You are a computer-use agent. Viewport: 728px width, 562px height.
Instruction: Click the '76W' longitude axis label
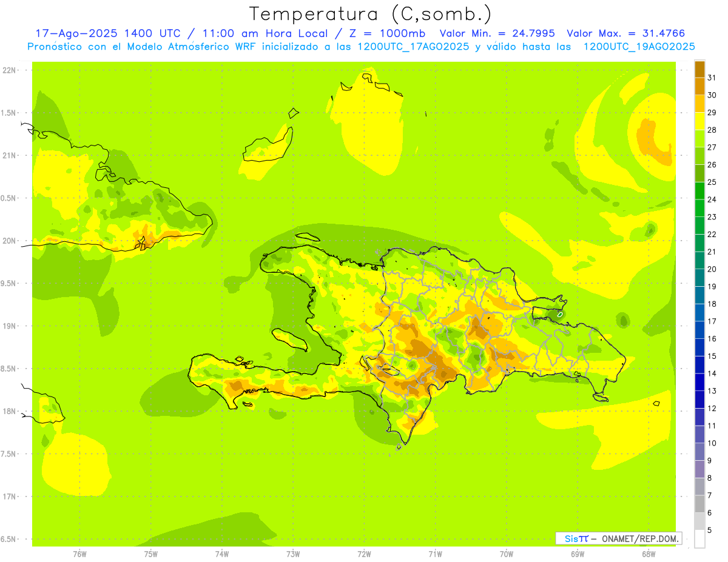click(79, 554)
